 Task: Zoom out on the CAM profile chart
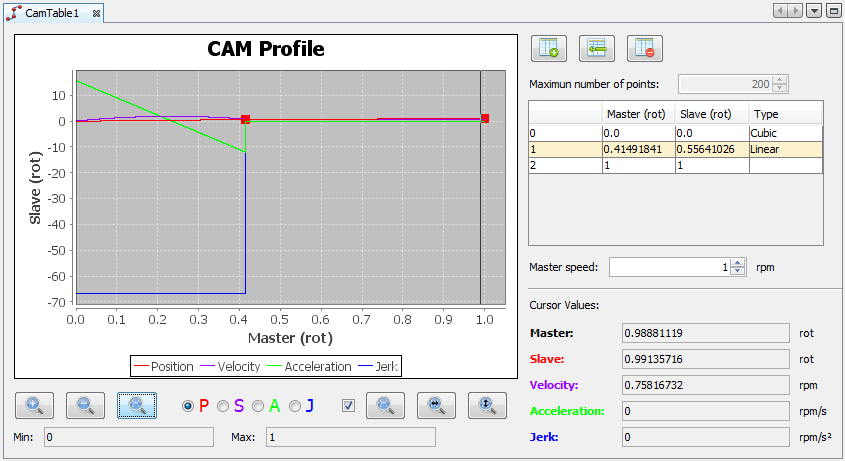85,405
